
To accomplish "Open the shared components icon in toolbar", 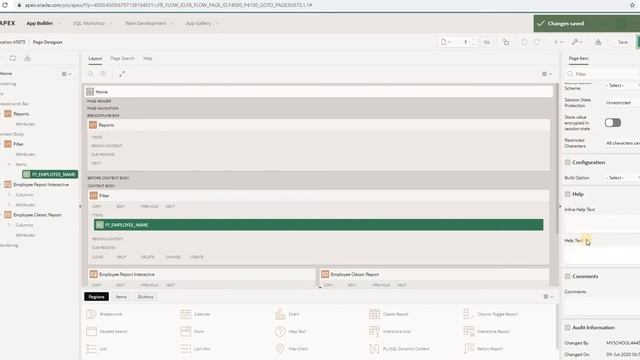I will coord(598,42).
